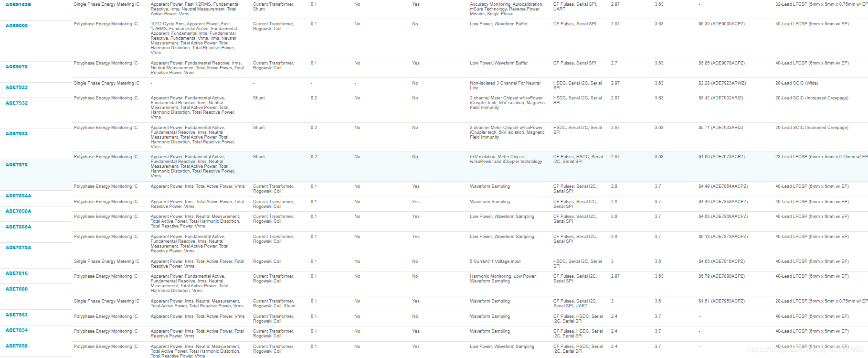Open the ADE9153B part link
Viewport: 868px width, 358px height.
(18, 5)
